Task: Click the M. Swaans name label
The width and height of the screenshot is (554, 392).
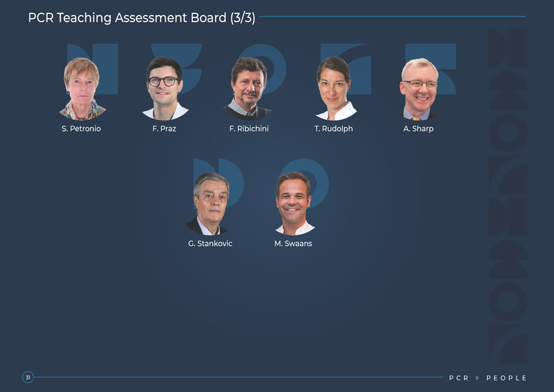Action: tap(293, 244)
